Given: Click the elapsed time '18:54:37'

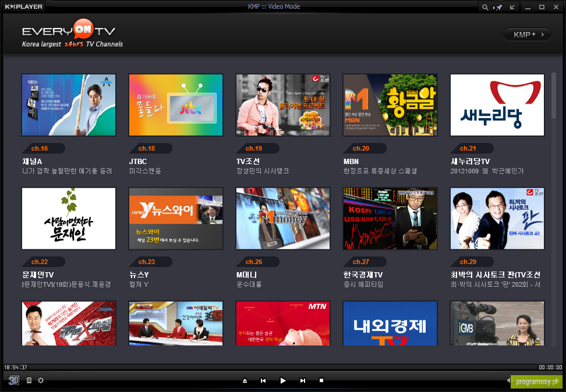Looking at the screenshot, I should pos(16,368).
